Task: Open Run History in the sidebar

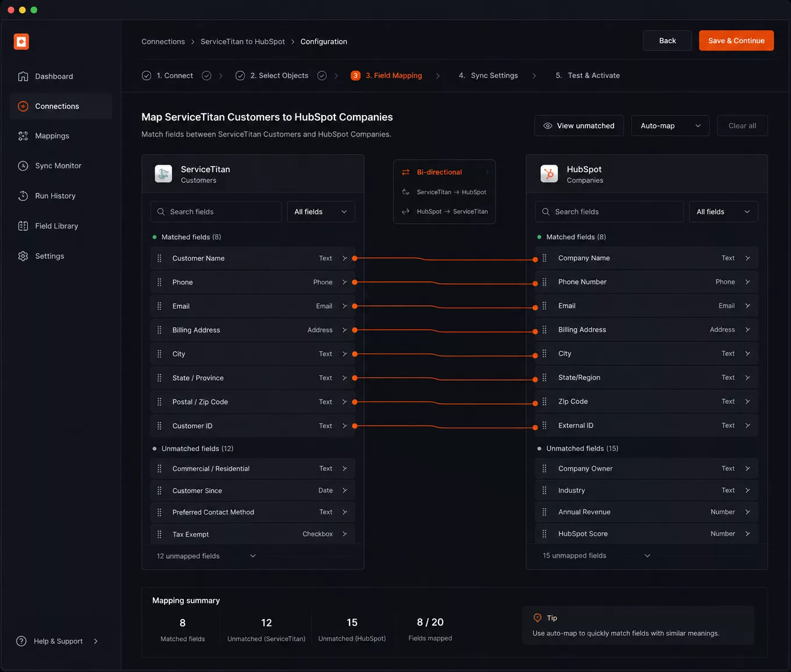Action: pos(55,196)
